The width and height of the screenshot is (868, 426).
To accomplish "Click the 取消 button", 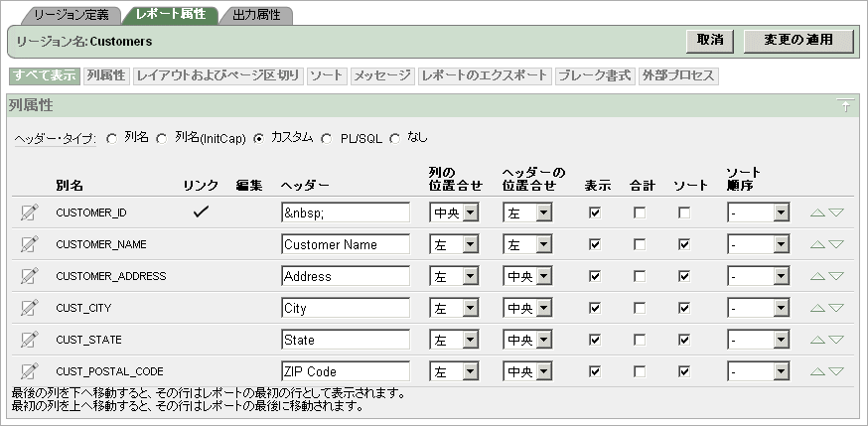I will tap(709, 41).
